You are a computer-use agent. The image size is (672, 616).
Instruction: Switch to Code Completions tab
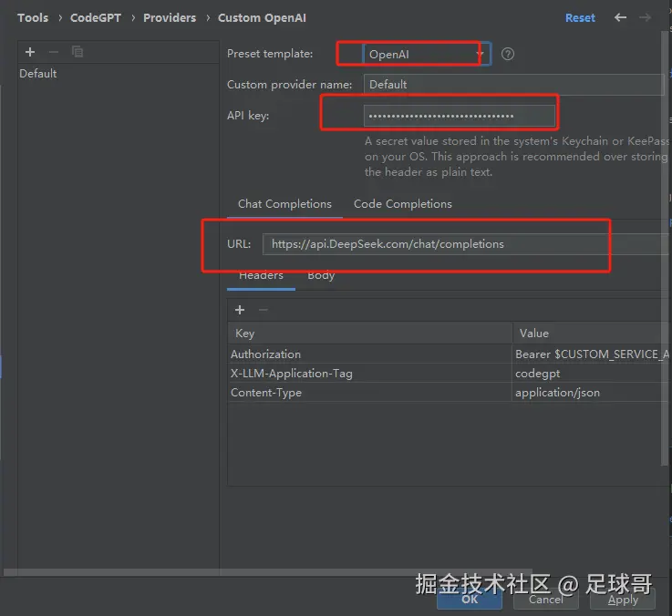click(402, 204)
